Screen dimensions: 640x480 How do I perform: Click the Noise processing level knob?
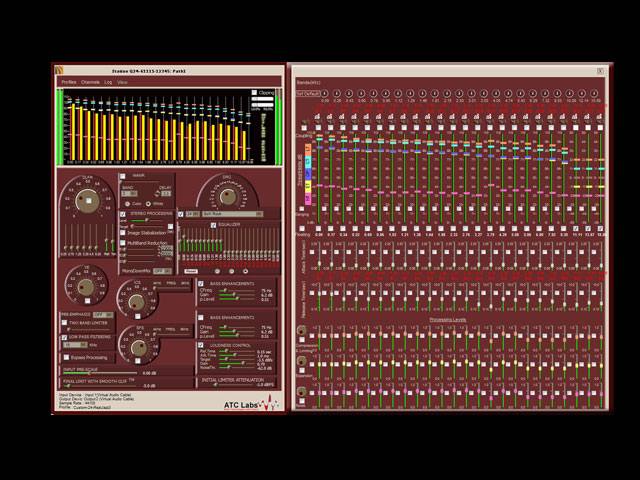(302, 392)
